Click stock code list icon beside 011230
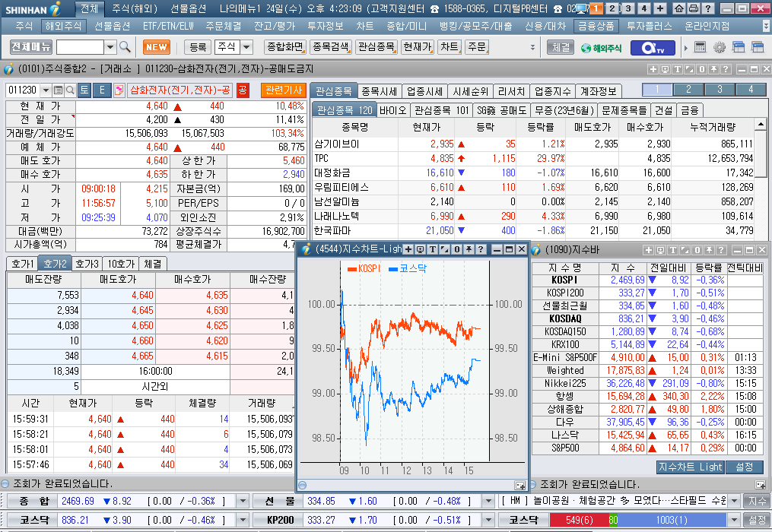Screen dimensions: 772x532 58,90
